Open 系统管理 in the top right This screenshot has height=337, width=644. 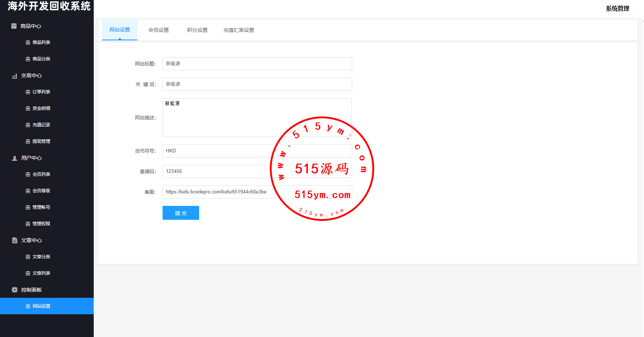pos(617,8)
